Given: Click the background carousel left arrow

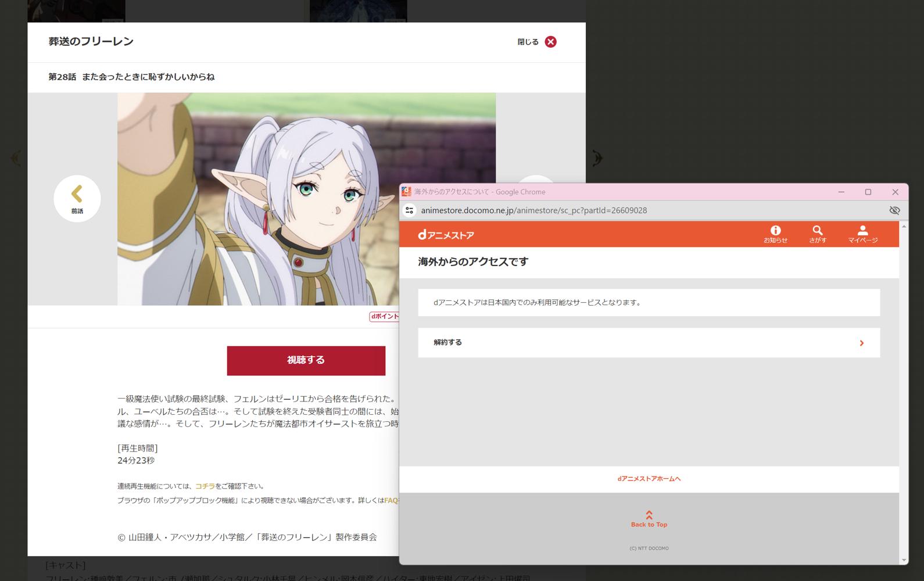Looking at the screenshot, I should coord(16,158).
